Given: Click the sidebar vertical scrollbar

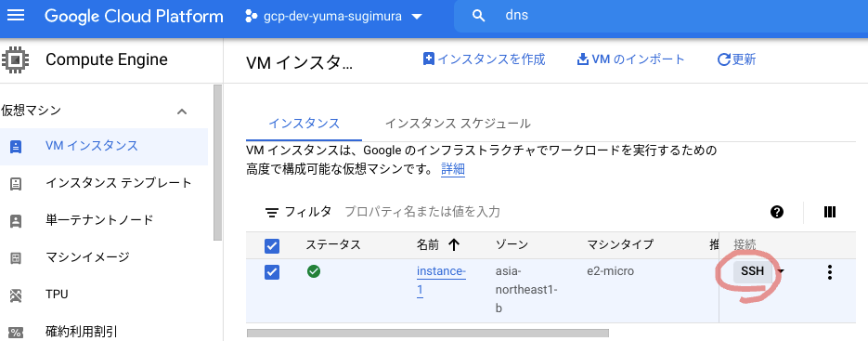Looking at the screenshot, I should [217, 163].
